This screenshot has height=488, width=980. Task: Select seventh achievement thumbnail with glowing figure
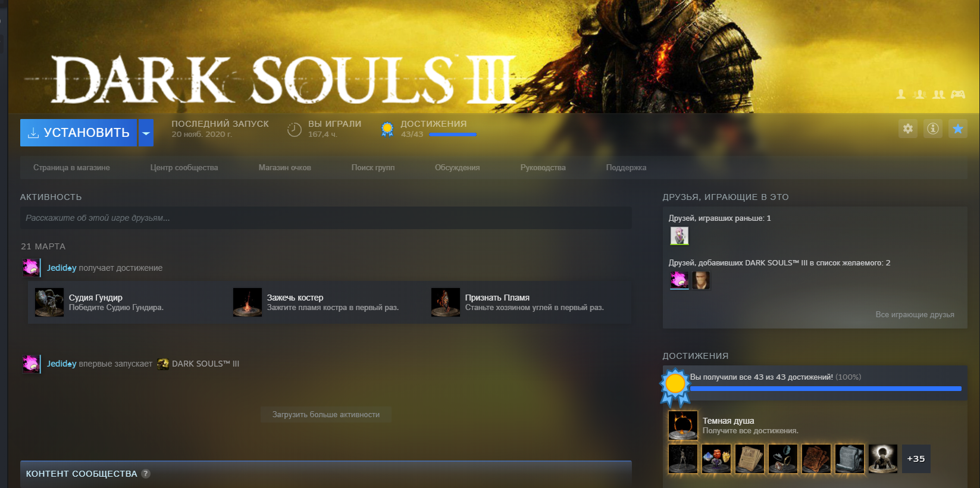click(883, 459)
